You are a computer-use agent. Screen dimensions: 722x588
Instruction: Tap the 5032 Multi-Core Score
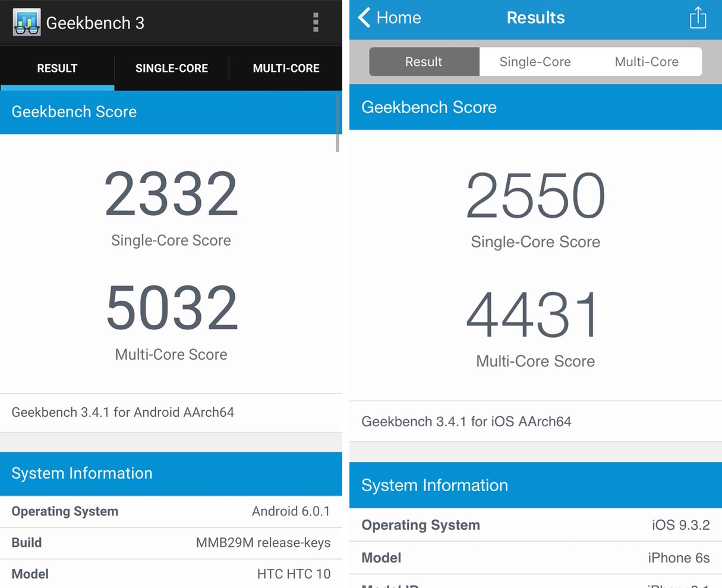[171, 307]
